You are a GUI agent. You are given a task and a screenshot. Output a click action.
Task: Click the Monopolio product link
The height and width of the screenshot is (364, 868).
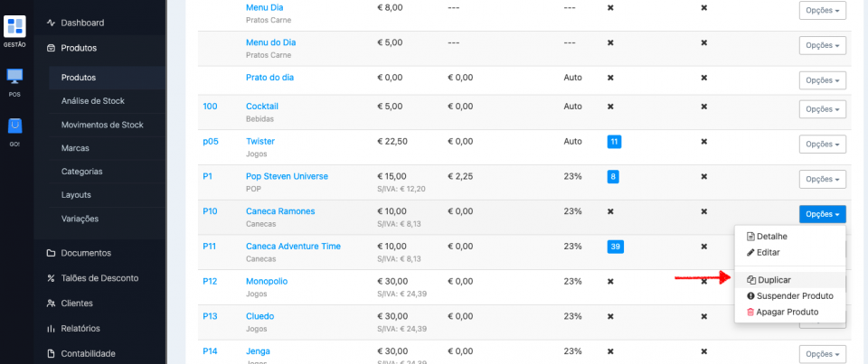267,281
